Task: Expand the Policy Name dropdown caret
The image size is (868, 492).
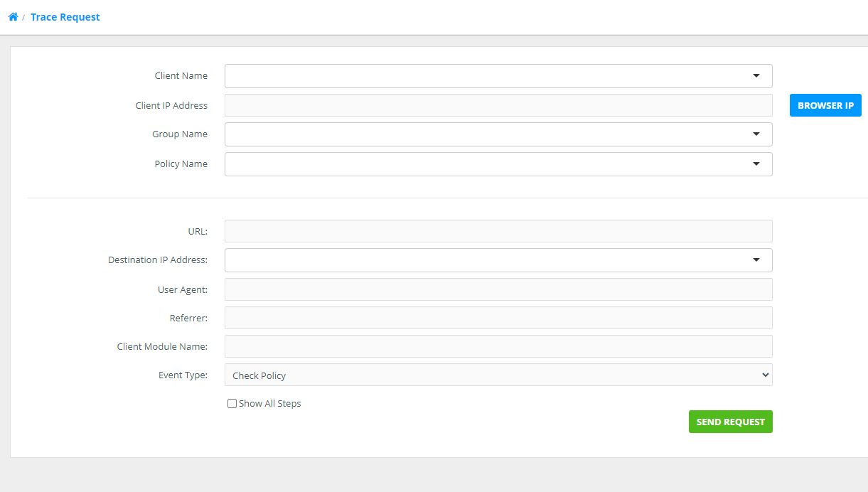Action: pyautogui.click(x=756, y=164)
